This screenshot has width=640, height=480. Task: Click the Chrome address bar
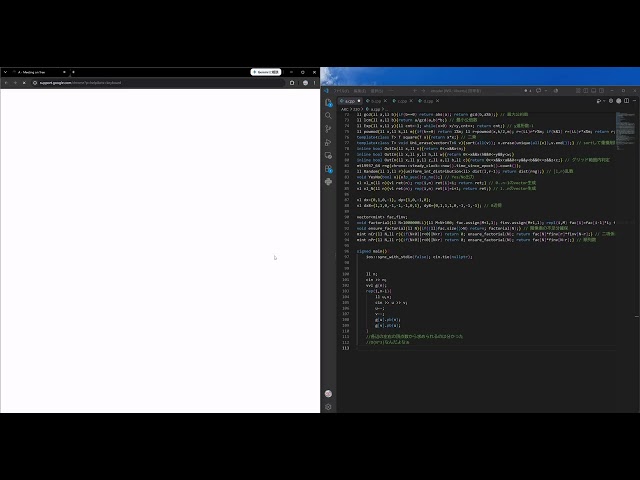coord(158,83)
